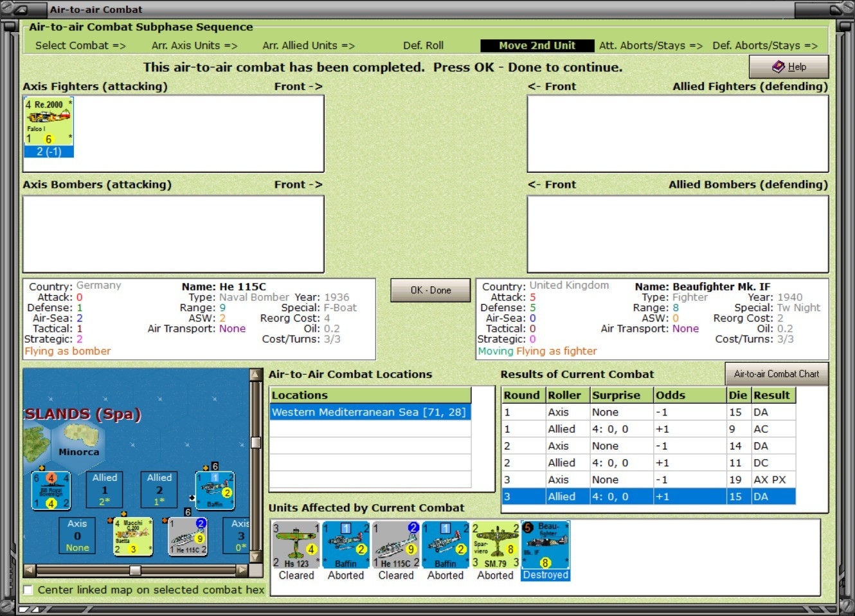855x616 pixels.
Task: Select the Baffin counter on the map
Action: coord(215,491)
